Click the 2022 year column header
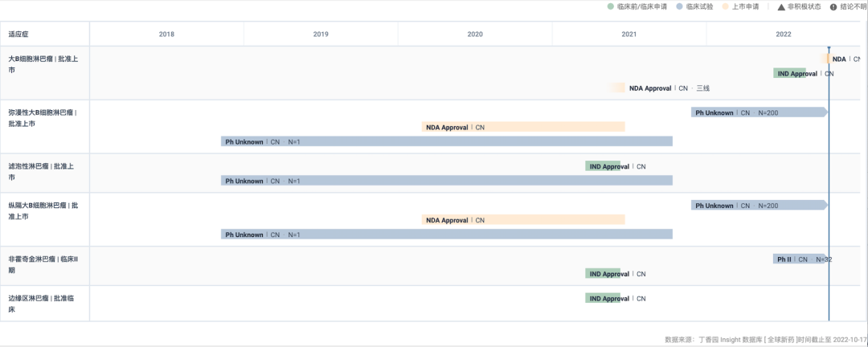 784,34
